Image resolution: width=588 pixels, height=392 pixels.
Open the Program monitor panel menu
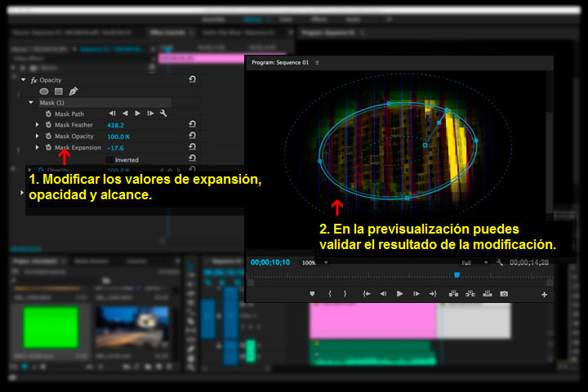tap(317, 63)
